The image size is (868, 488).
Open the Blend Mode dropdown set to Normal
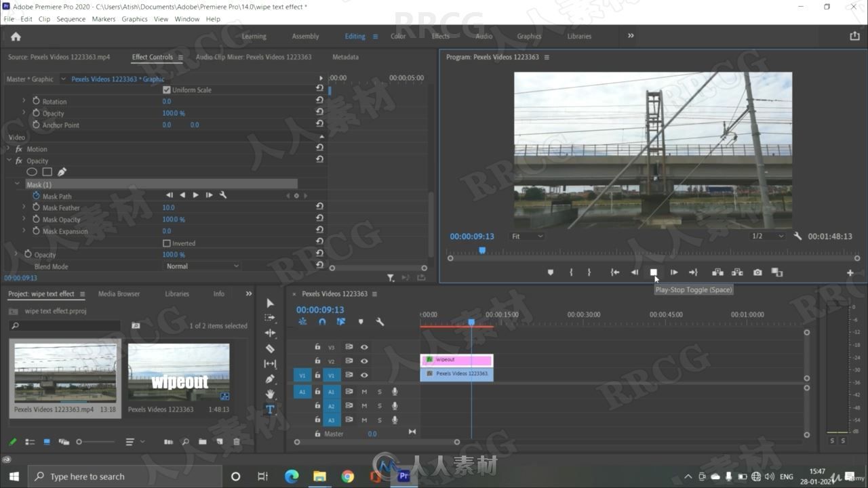(202, 266)
